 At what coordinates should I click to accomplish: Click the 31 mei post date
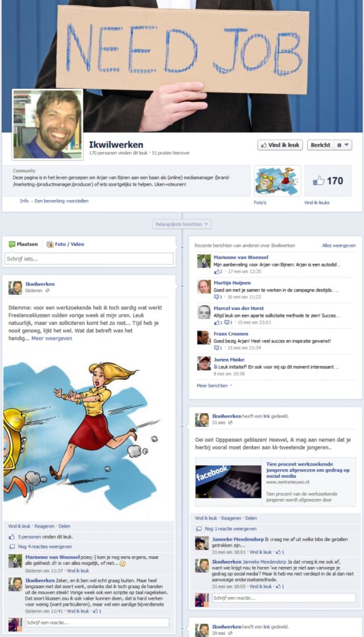218,423
